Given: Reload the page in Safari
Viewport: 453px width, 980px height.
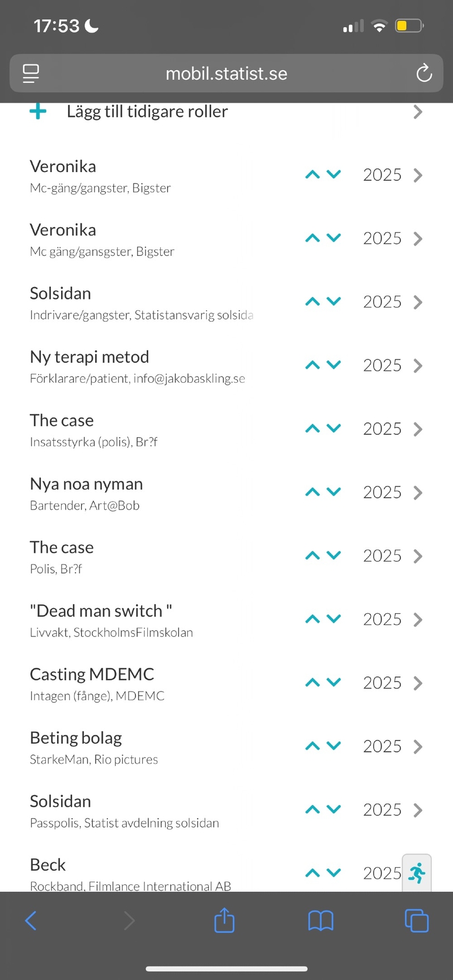Looking at the screenshot, I should pyautogui.click(x=424, y=73).
